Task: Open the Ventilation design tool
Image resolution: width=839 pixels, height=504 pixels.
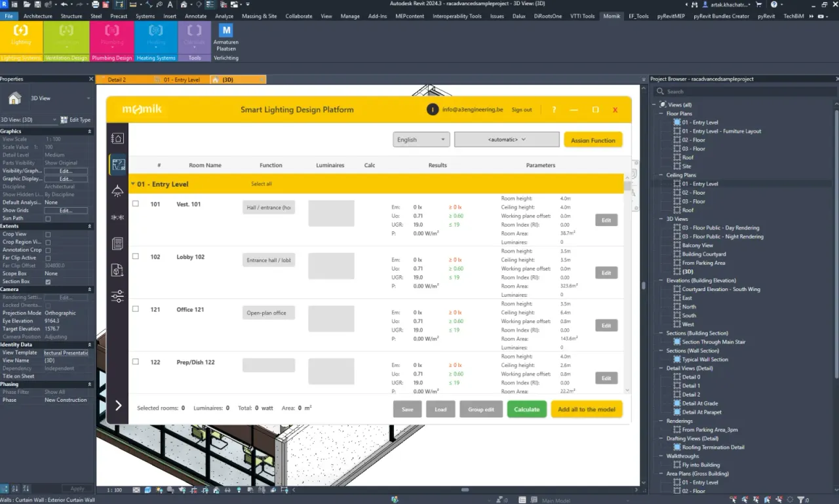Action: click(x=66, y=37)
